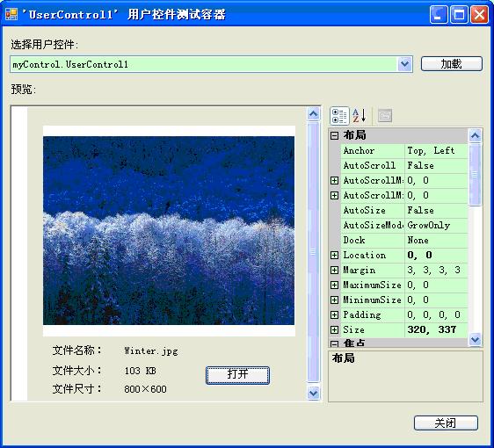Expand the Margin property

(334, 270)
